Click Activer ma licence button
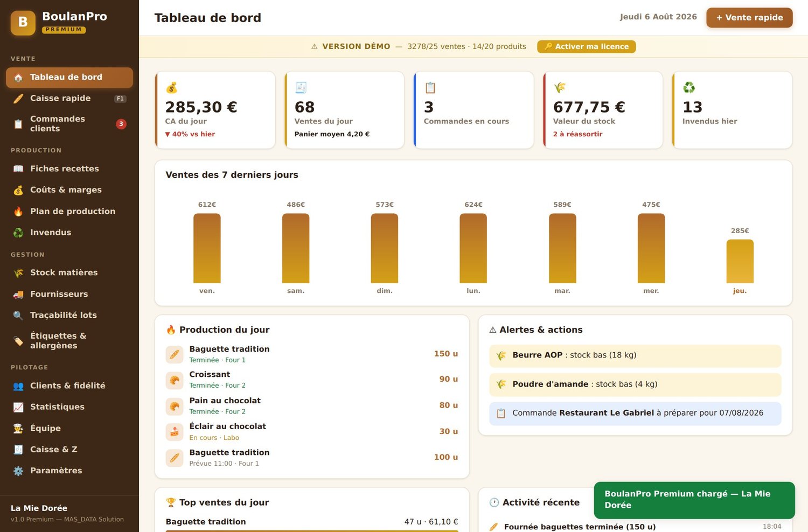 coord(586,46)
